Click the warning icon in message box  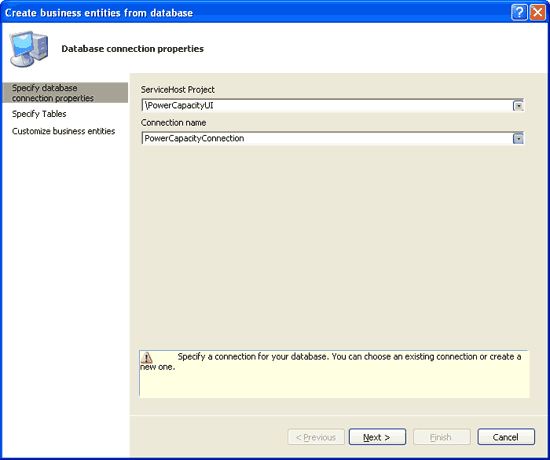147,358
